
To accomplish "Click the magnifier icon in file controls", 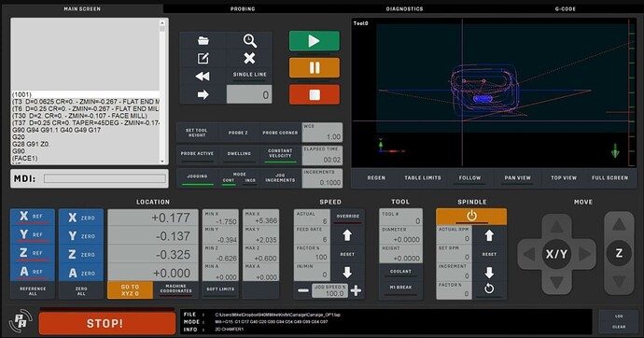I will coord(249,41).
